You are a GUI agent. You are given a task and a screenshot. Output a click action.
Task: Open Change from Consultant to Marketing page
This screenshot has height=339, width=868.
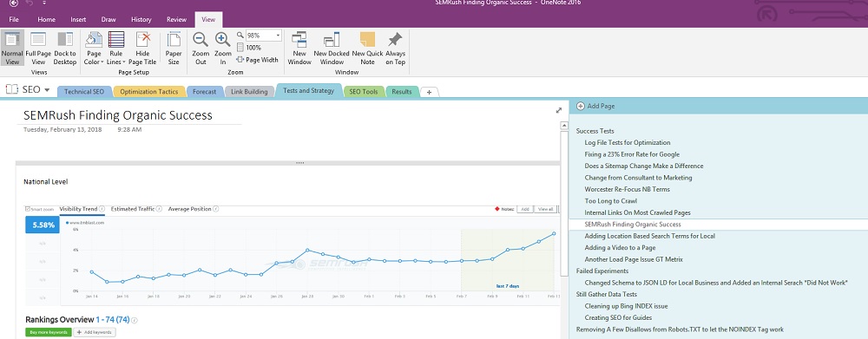coord(638,178)
